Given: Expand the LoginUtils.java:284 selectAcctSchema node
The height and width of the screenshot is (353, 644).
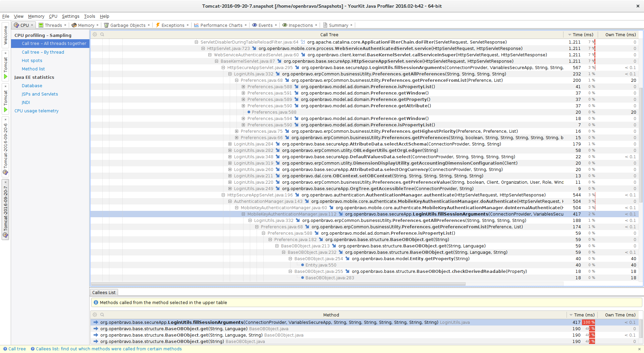Looking at the screenshot, I should pos(230,144).
